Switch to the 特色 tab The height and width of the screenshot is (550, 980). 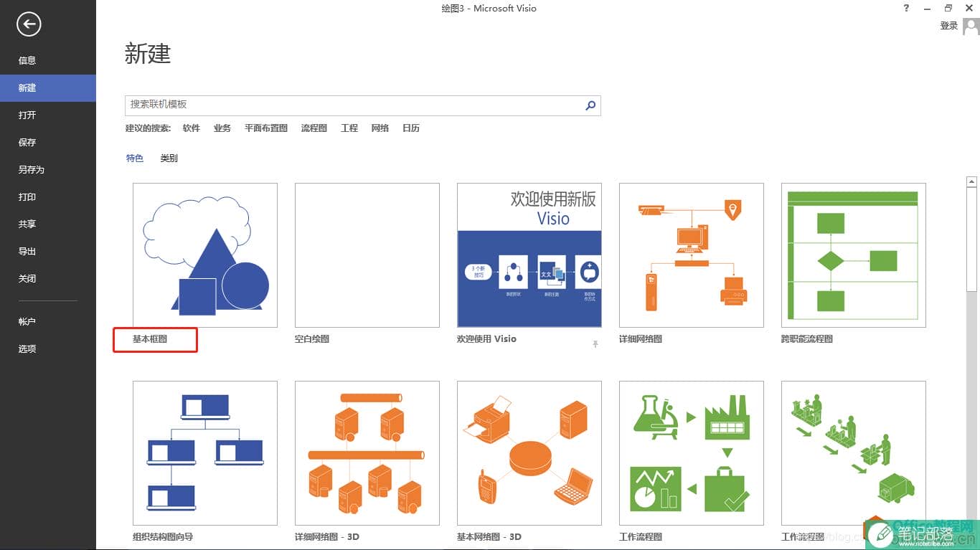pos(135,158)
